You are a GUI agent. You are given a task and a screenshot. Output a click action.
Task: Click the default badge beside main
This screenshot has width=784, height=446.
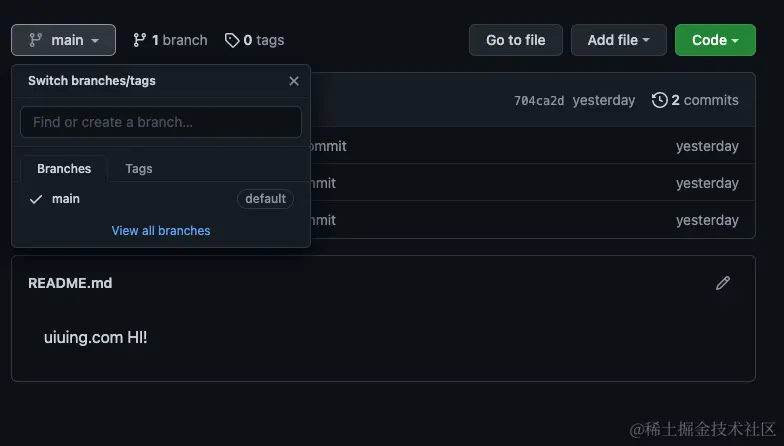tap(266, 199)
